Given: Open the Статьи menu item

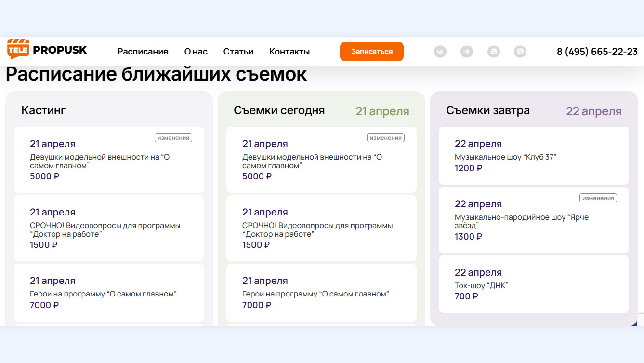Looking at the screenshot, I should click(x=238, y=52).
